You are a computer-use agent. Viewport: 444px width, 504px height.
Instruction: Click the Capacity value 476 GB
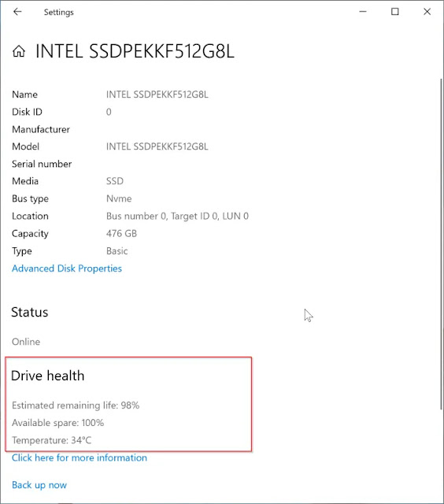[121, 233]
